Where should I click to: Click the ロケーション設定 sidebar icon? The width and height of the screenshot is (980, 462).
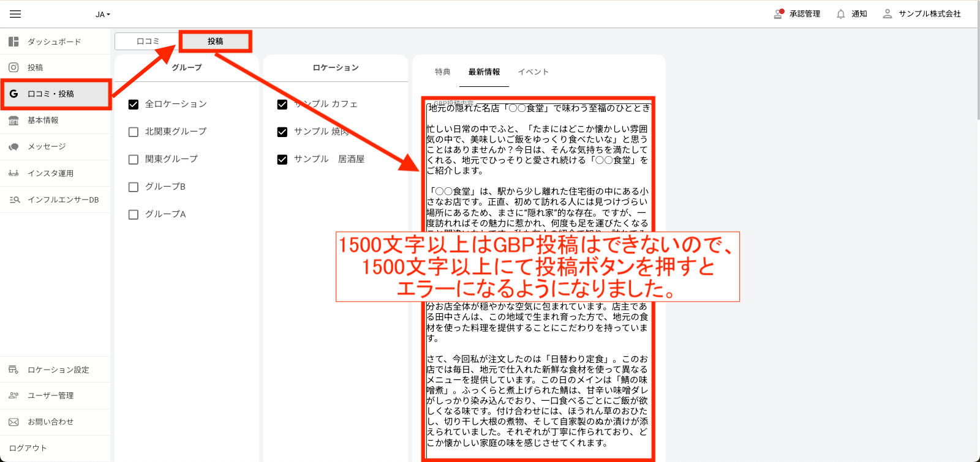pos(13,370)
